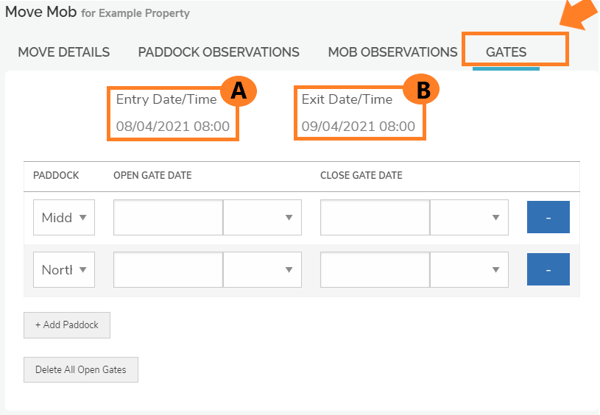Expand first row close gate time dropdown
This screenshot has width=600, height=415.
click(x=469, y=217)
